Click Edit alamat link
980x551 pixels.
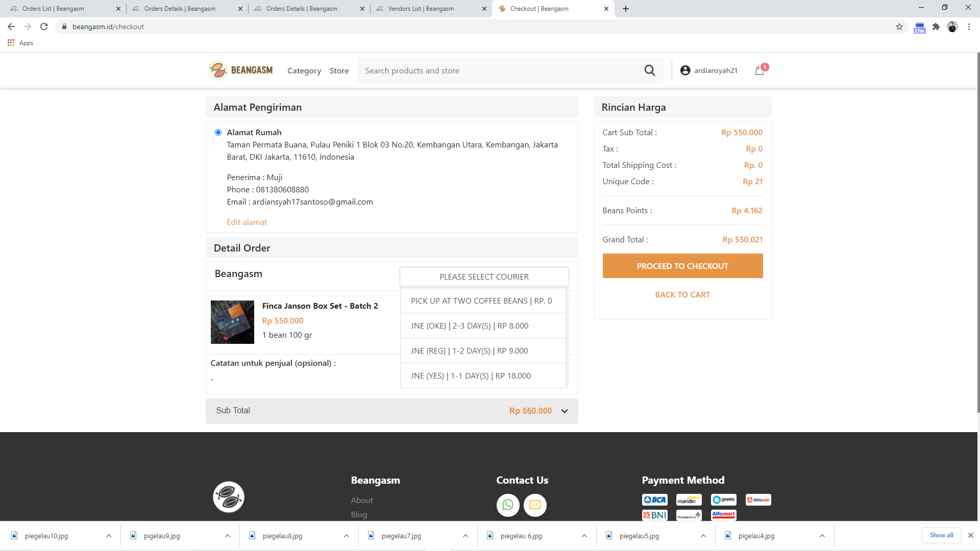coord(247,222)
